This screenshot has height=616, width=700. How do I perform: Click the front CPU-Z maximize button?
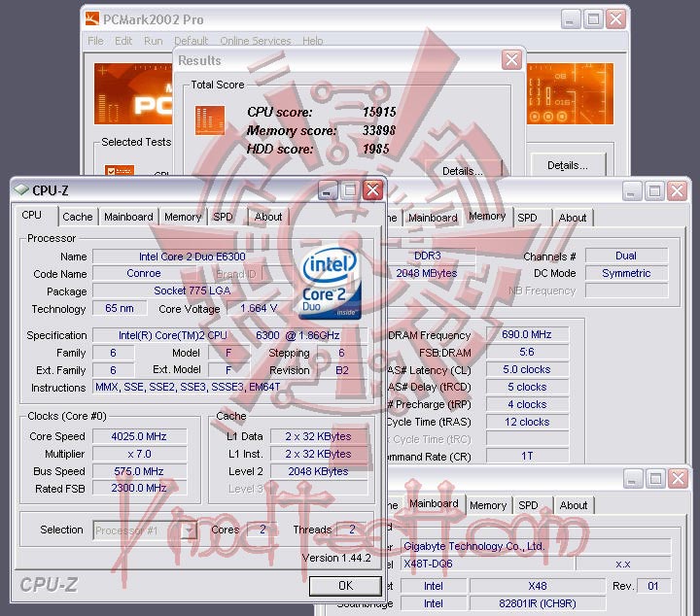point(350,190)
